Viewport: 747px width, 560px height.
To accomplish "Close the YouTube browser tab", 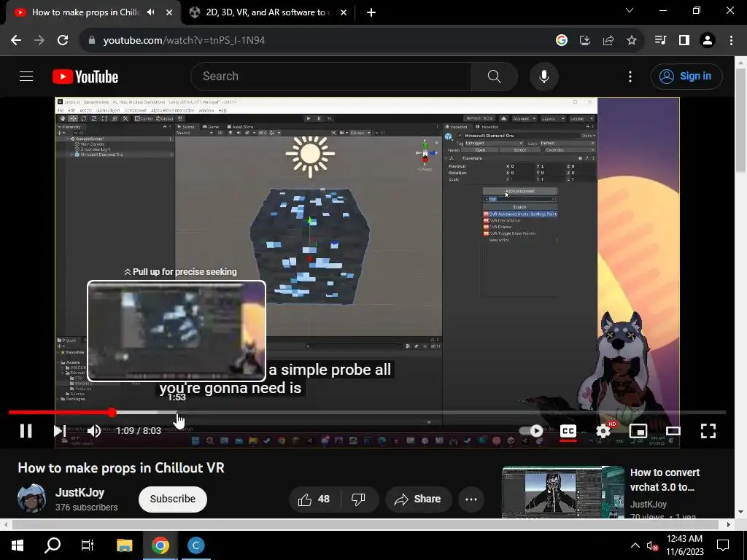I will pos(169,12).
